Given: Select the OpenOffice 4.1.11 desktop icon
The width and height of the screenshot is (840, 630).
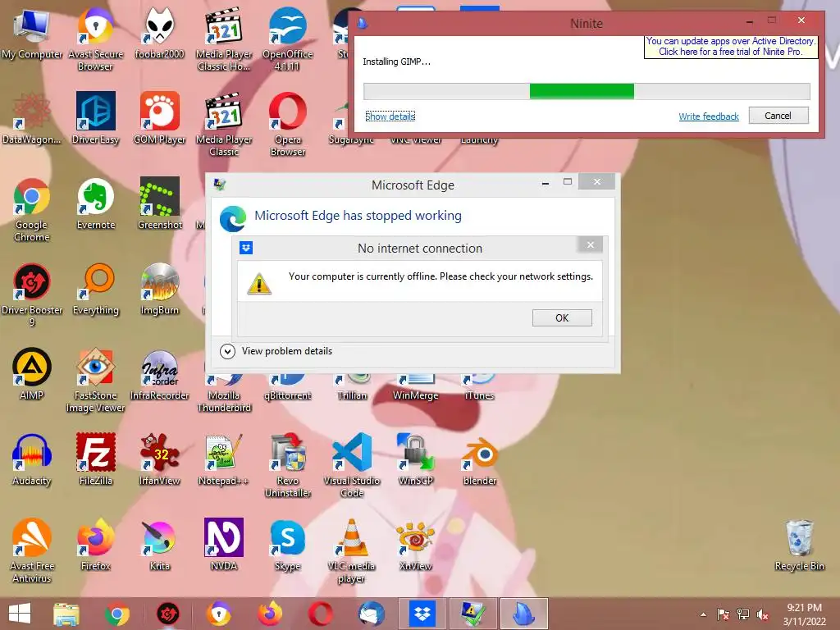Looking at the screenshot, I should pyautogui.click(x=288, y=39).
